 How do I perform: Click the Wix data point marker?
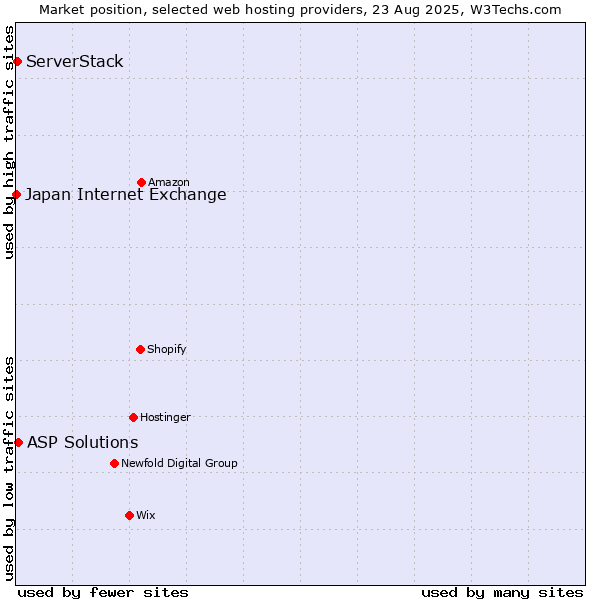click(x=129, y=516)
